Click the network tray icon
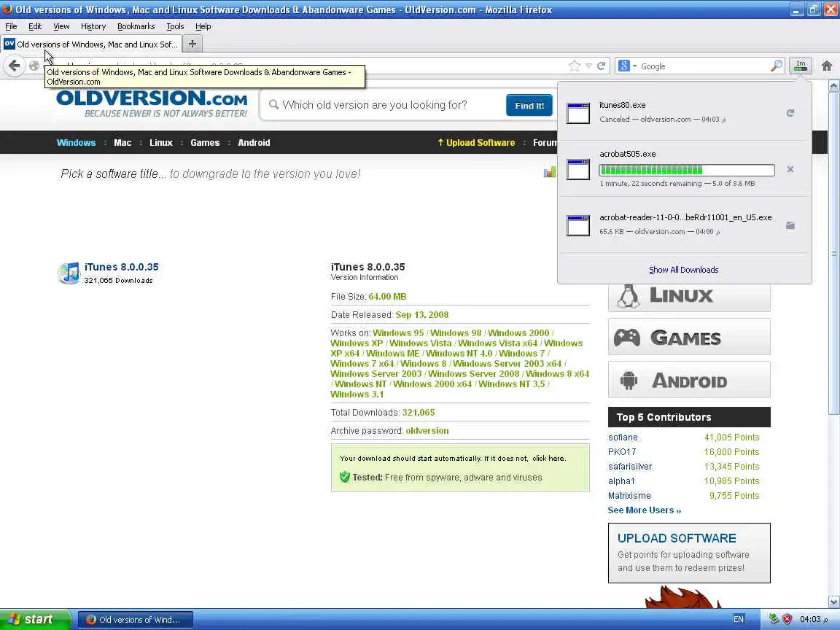Viewport: 840px width, 630px height. click(774, 619)
